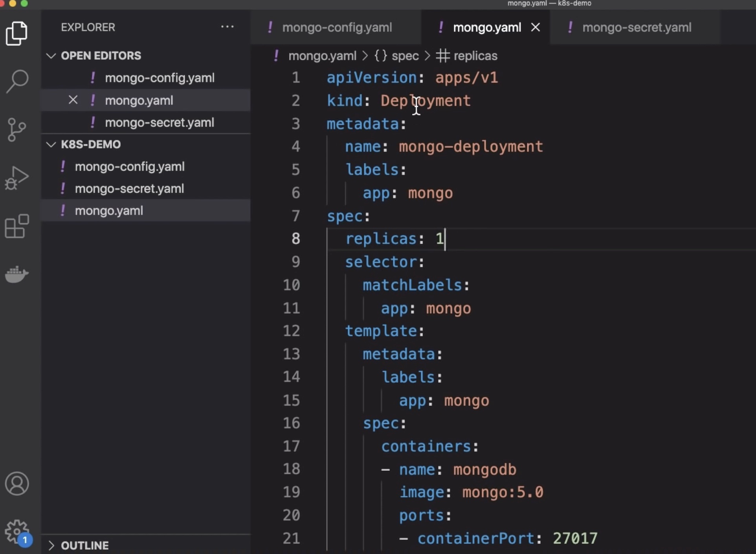This screenshot has height=554, width=756.
Task: Select mongo.yaml in Open Editors
Action: [146, 100]
